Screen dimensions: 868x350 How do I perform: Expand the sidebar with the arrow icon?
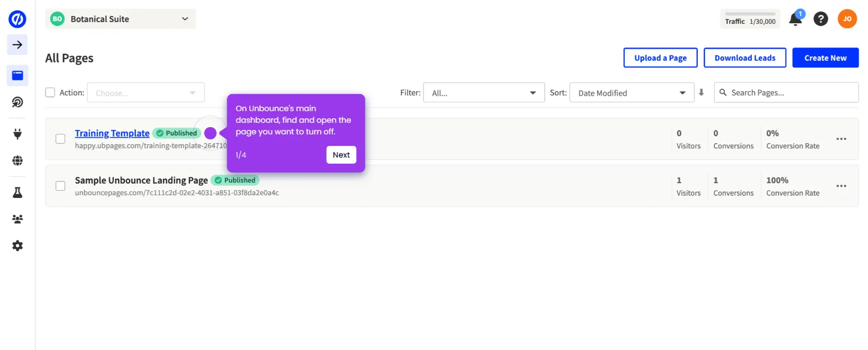coord(17,45)
